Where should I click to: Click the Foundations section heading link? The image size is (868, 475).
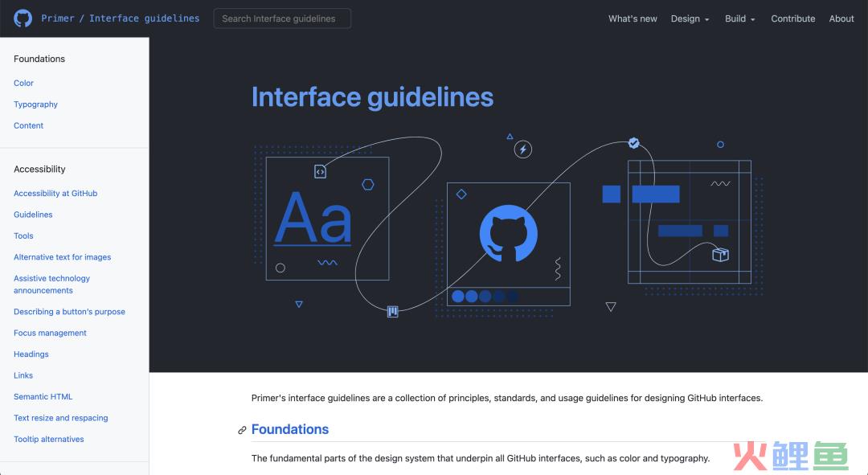point(290,430)
